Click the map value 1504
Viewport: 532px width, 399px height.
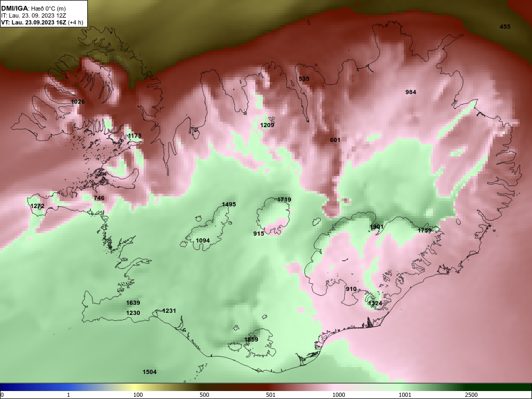(x=149, y=372)
